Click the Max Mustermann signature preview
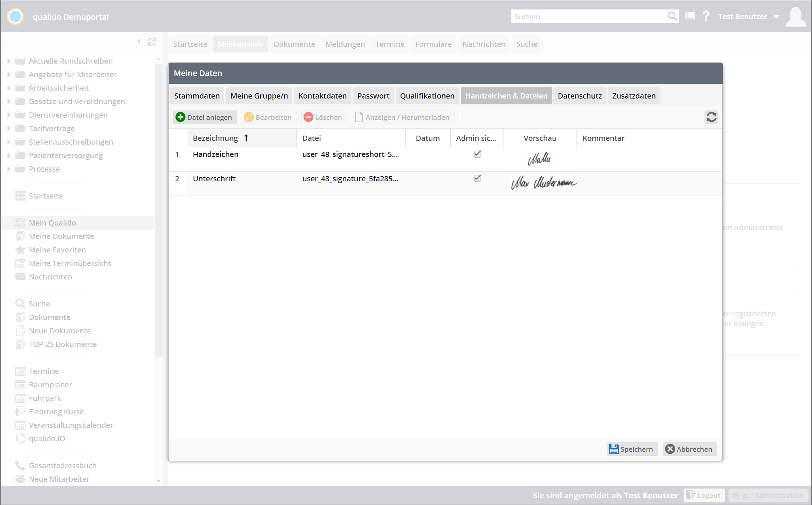The width and height of the screenshot is (812, 505). click(543, 183)
